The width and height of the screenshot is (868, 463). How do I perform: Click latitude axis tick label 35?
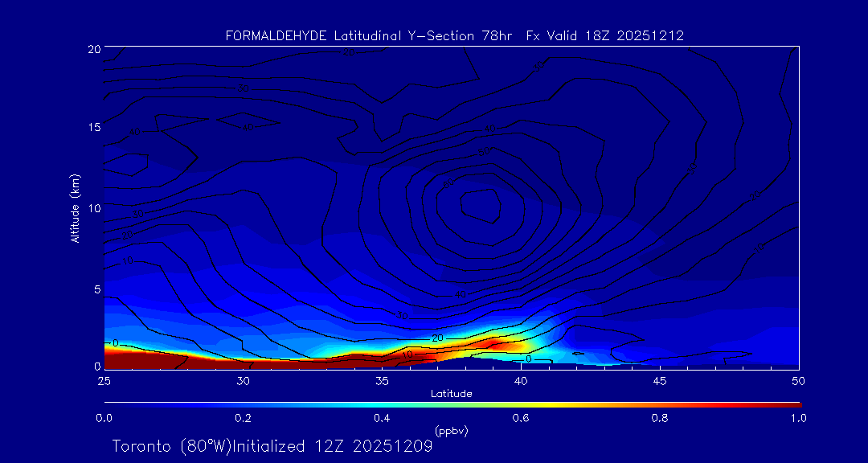tap(382, 380)
